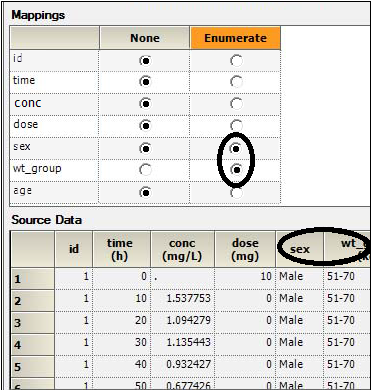The height and width of the screenshot is (391, 372).
Task: Click the dose label in Mappings
Action: click(26, 124)
